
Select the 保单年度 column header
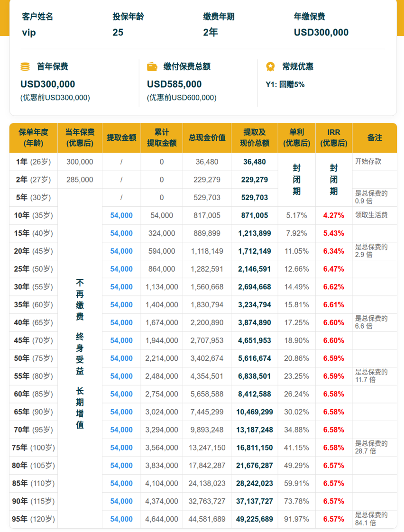[34, 138]
